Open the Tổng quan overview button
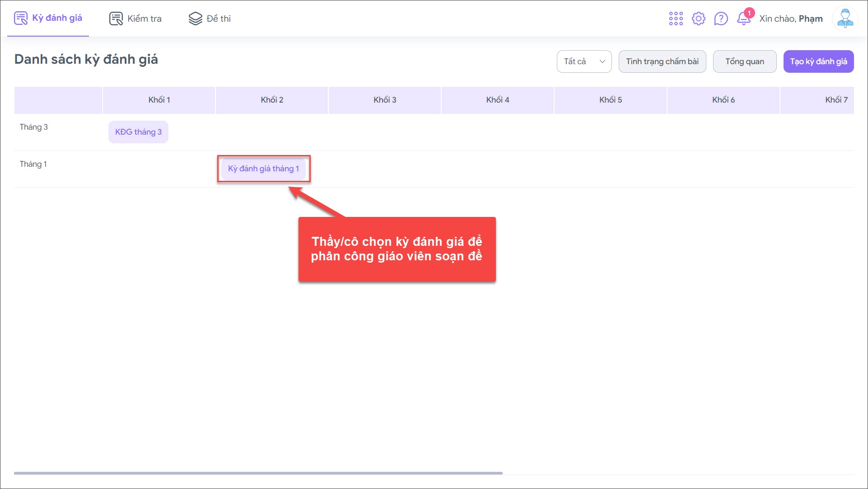The image size is (868, 489). (x=744, y=61)
